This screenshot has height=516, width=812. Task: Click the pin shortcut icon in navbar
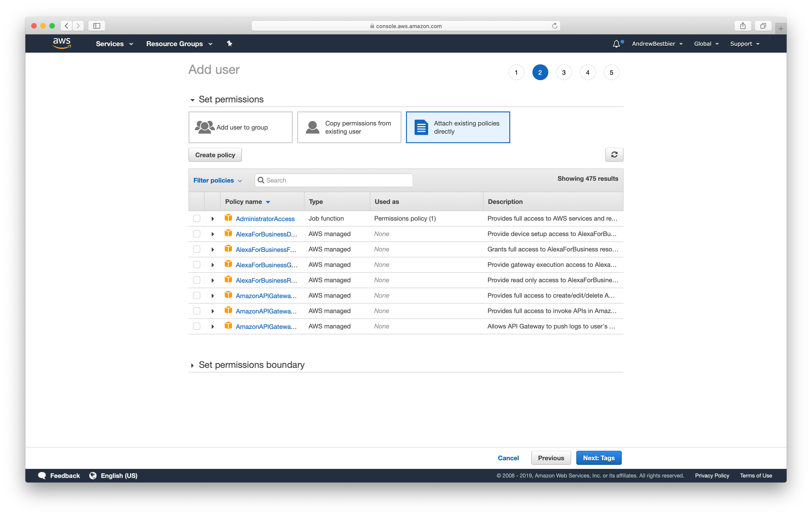(x=229, y=43)
